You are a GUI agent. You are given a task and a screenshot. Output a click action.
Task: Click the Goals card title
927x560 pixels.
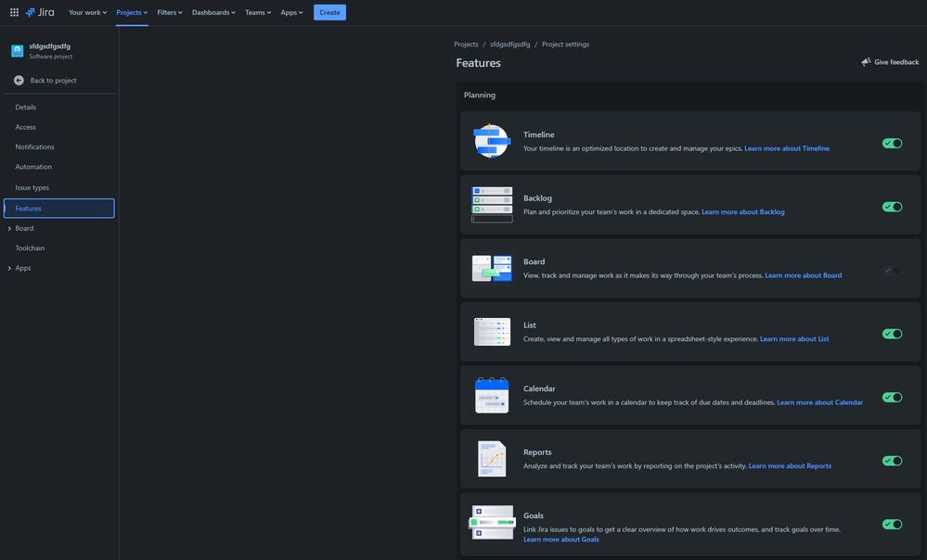[x=534, y=515]
